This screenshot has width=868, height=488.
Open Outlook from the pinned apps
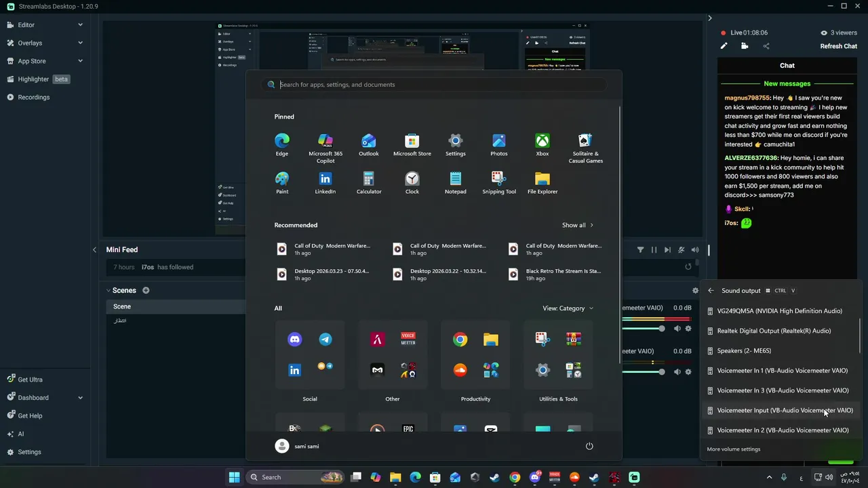[369, 145]
